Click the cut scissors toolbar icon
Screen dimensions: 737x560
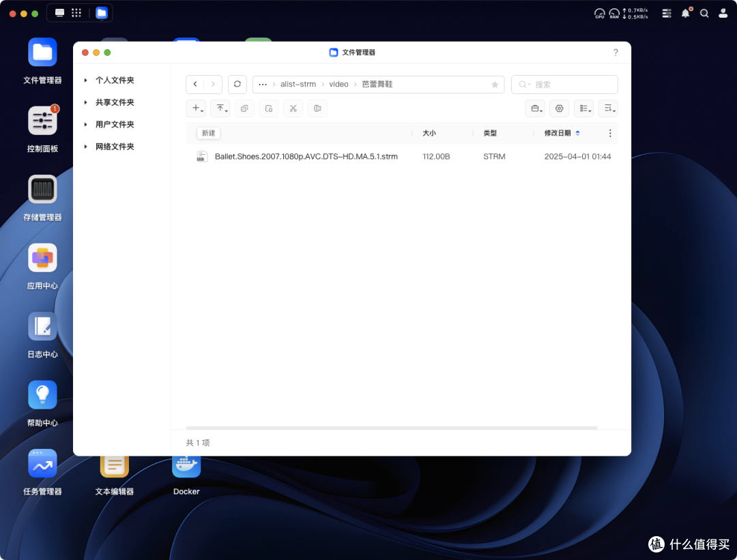[293, 108]
